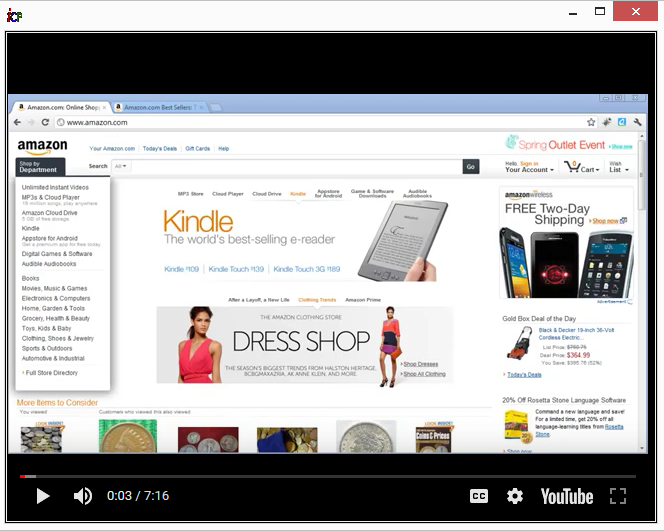Select Grocery, Health & Beauty department

point(55,318)
